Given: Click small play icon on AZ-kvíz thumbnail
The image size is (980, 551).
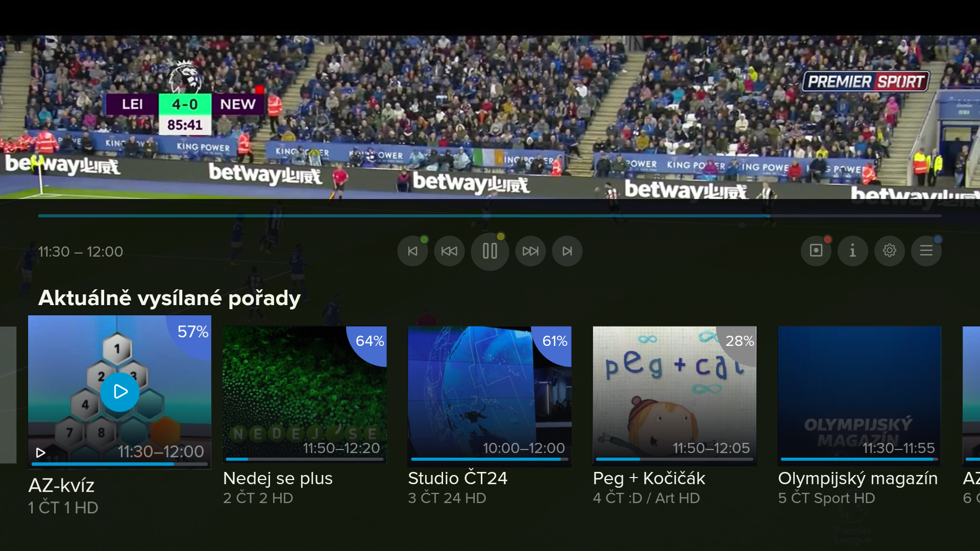Looking at the screenshot, I should (x=40, y=453).
